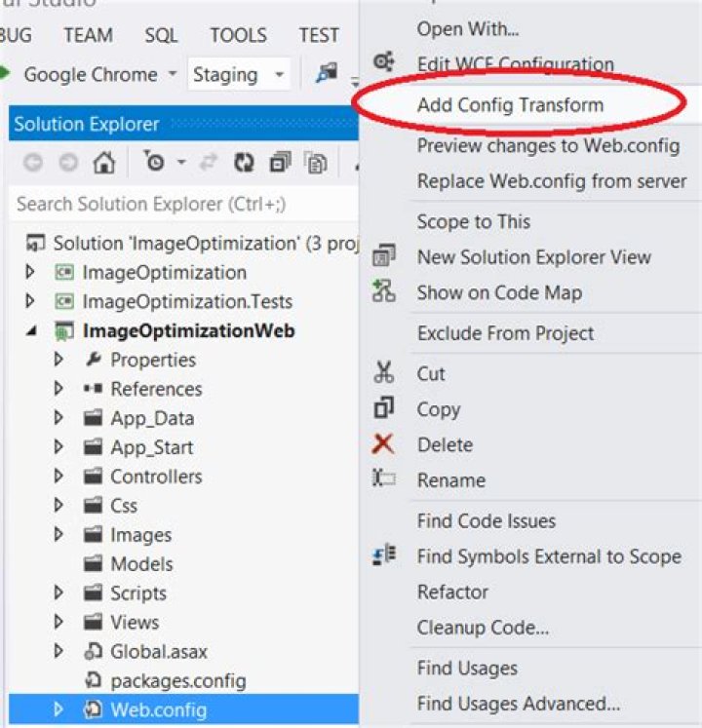Open the TOOLS menu
Screen dimensions: 702x728
pos(238,35)
